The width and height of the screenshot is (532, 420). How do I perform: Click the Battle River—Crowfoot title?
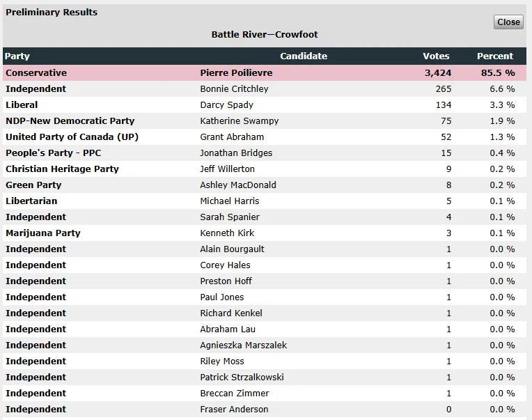265,34
